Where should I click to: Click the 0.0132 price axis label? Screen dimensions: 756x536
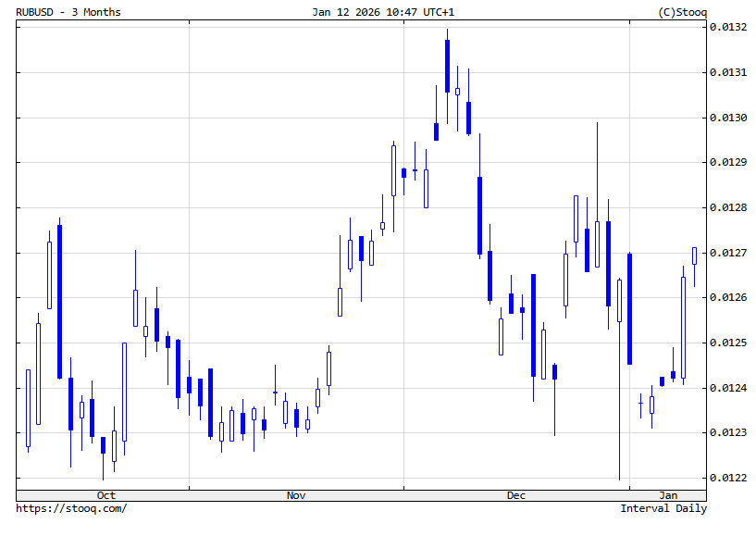tap(728, 27)
